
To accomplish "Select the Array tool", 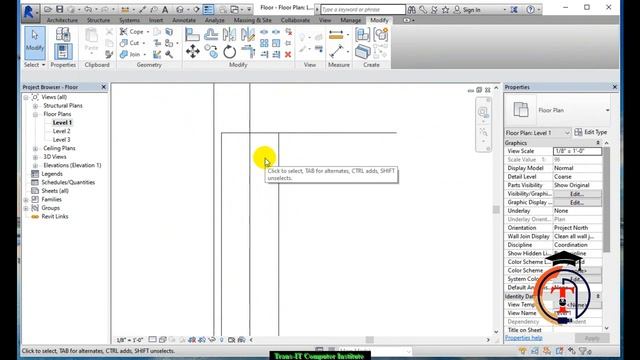I will (x=264, y=43).
